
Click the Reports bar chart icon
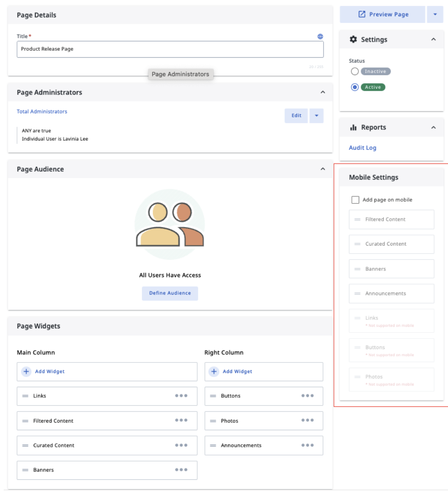353,127
